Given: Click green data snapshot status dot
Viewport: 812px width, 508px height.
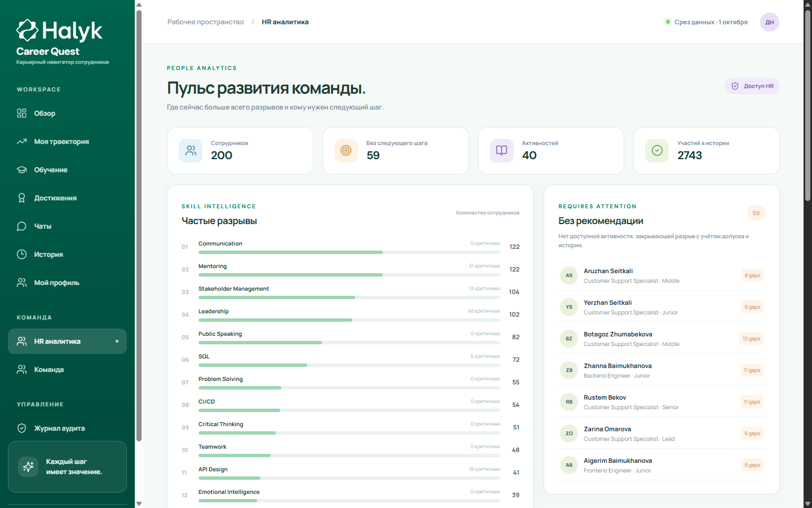Looking at the screenshot, I should click(668, 22).
